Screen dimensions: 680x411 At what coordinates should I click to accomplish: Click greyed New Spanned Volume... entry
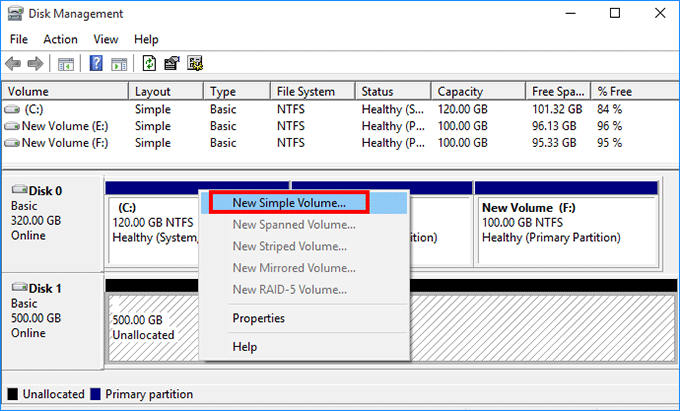pyautogui.click(x=304, y=225)
